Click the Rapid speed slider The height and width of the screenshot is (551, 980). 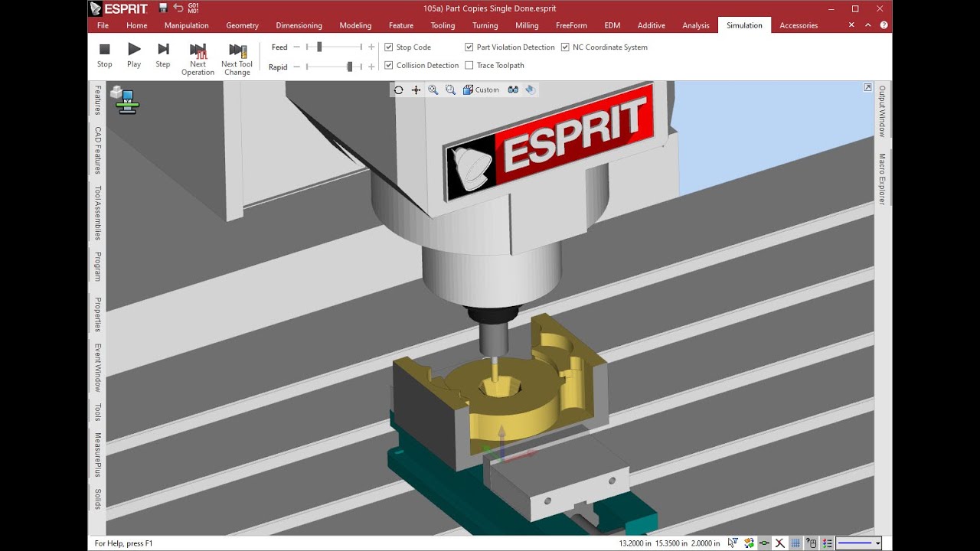pyautogui.click(x=349, y=67)
